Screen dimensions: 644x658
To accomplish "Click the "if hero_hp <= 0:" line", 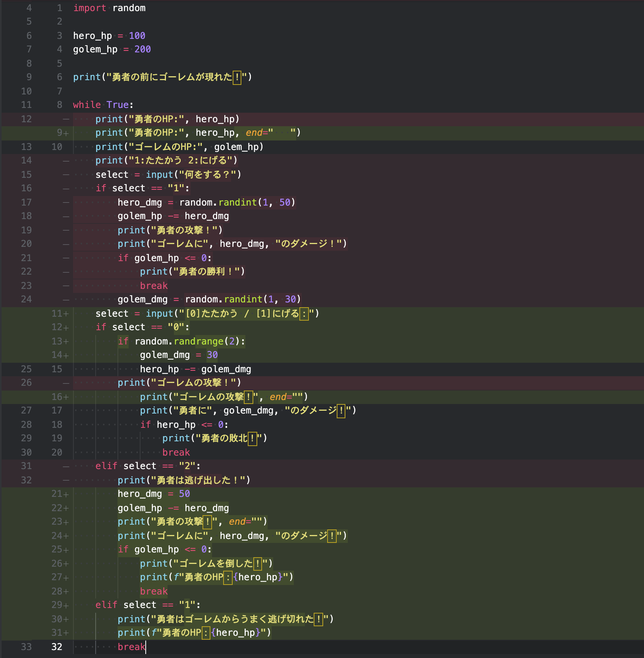I will click(184, 425).
